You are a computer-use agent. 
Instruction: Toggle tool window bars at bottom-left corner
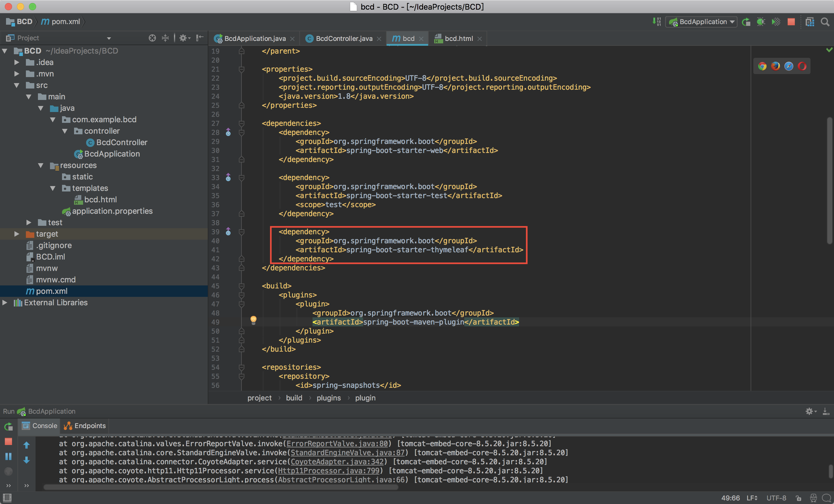coord(7,498)
